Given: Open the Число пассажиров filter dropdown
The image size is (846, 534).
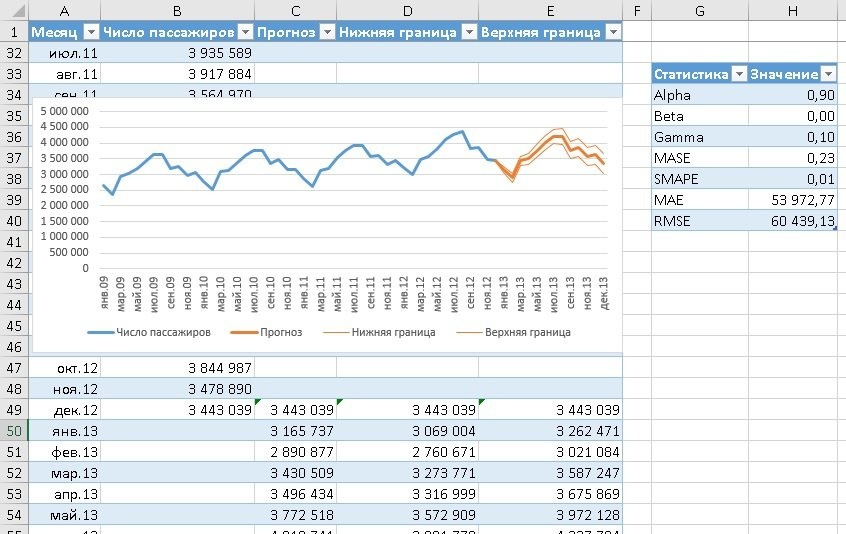Looking at the screenshot, I should pyautogui.click(x=245, y=32).
